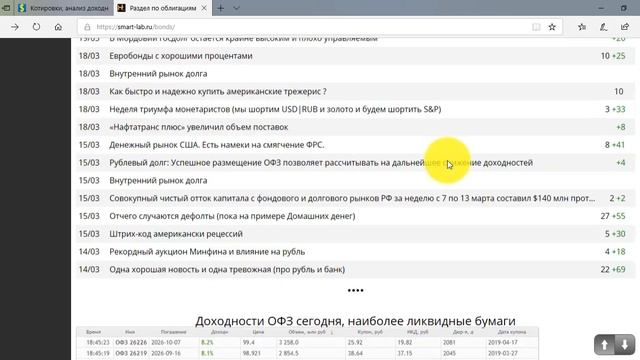Open «Нафтатранс плюс» увеличил объем поставок

point(198,127)
